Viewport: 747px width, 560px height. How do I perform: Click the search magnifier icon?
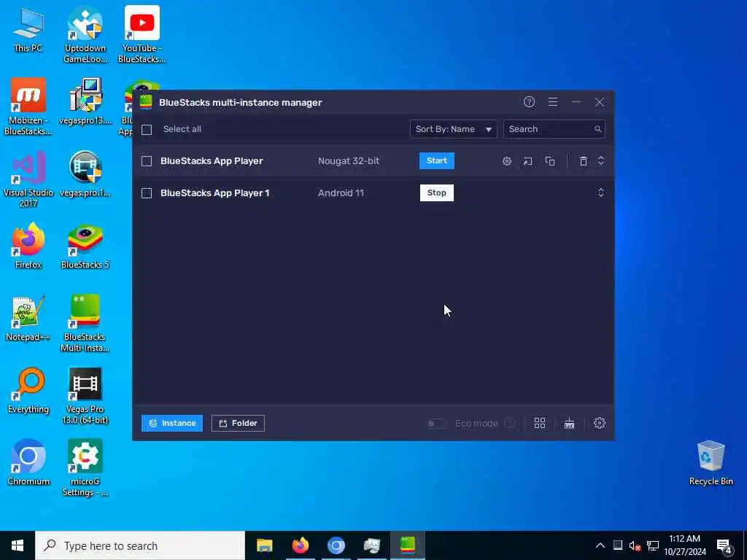tap(597, 129)
